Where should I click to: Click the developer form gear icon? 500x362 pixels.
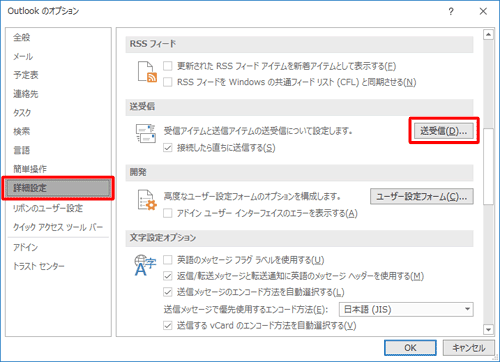pyautogui.click(x=147, y=200)
